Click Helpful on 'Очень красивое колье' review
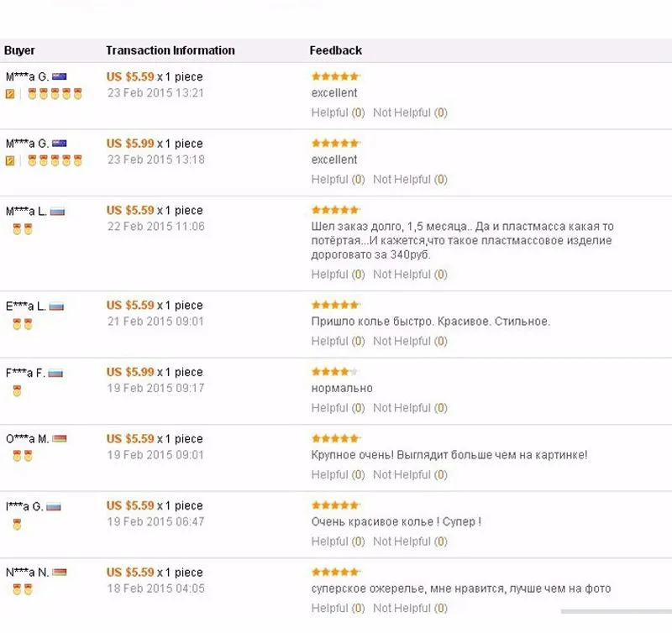Screen dimensions: 672x633 (338, 541)
